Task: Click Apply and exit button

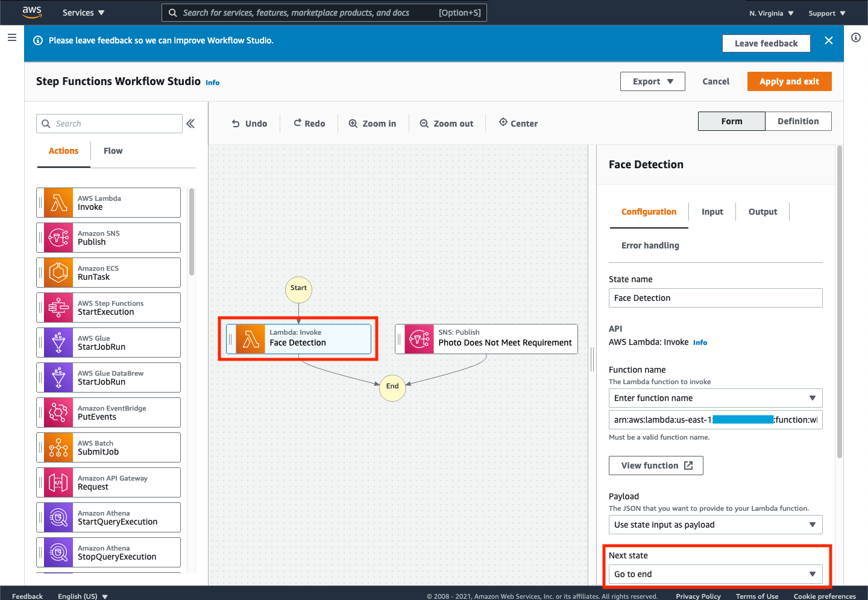Action: click(x=789, y=81)
